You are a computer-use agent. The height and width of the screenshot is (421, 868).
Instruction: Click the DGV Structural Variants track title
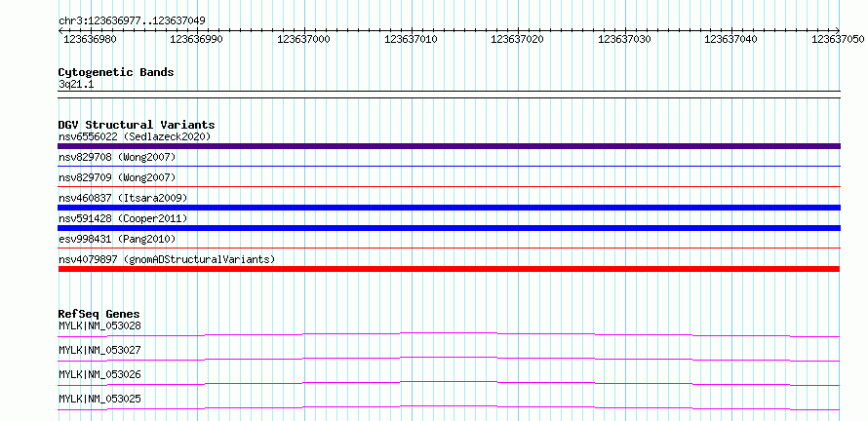click(137, 125)
